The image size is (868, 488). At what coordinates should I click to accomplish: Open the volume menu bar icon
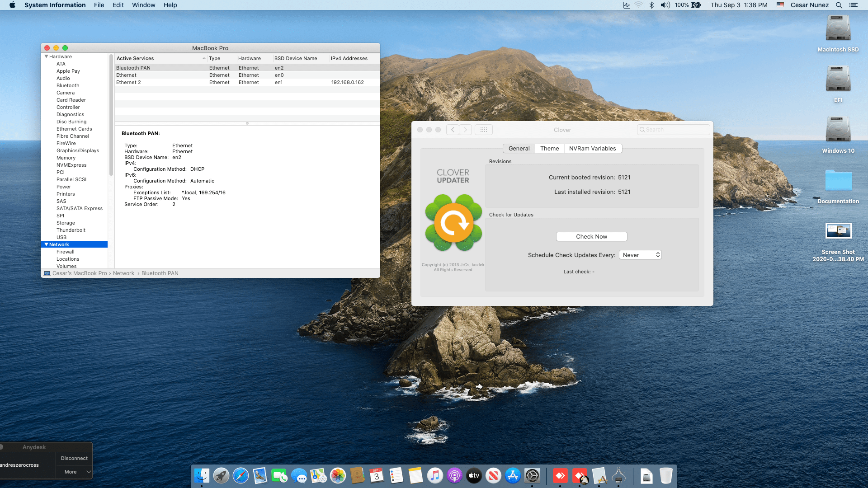tap(665, 5)
